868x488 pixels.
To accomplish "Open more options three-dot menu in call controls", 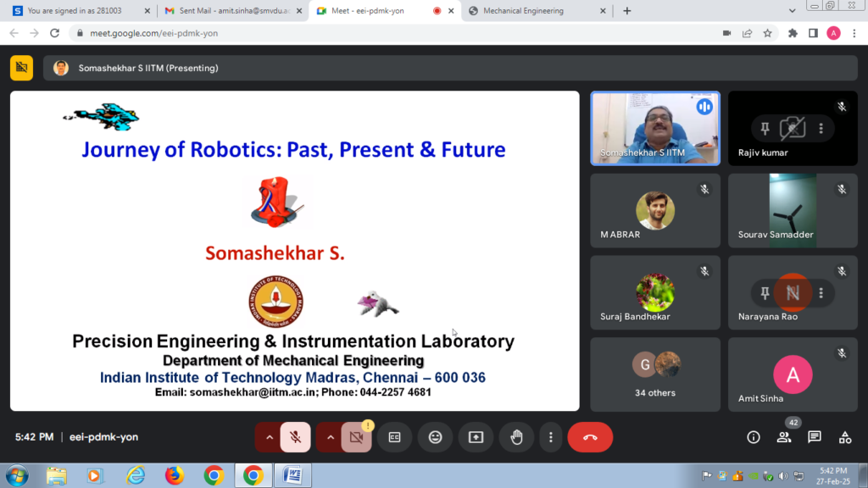I will pyautogui.click(x=551, y=437).
